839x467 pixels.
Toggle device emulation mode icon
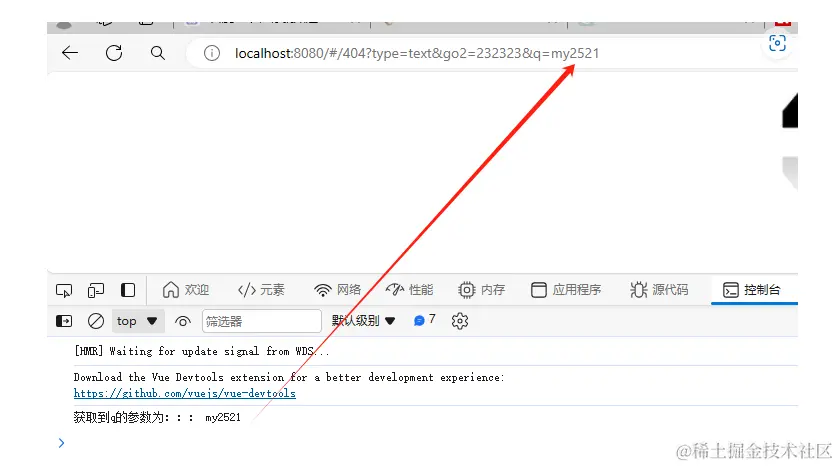(x=96, y=290)
